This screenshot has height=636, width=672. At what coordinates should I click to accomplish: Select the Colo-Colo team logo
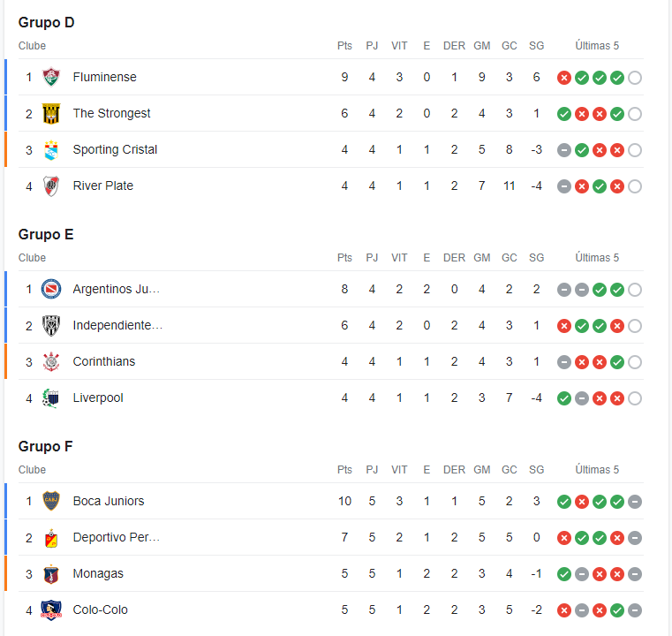coord(51,609)
